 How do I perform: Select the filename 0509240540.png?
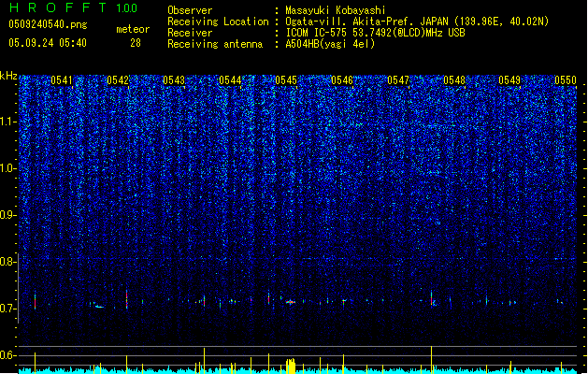tap(48, 25)
